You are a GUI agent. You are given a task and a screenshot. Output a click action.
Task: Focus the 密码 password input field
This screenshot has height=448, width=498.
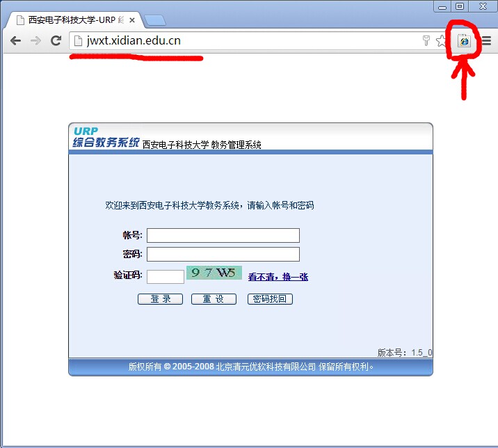(x=223, y=255)
